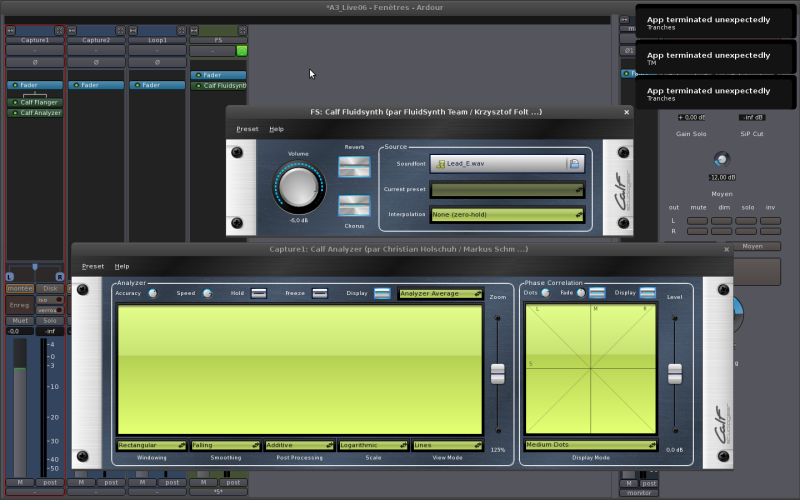800x500 pixels.
Task: Open the Medium Dots Display Mode dropdown
Action: 591,445
